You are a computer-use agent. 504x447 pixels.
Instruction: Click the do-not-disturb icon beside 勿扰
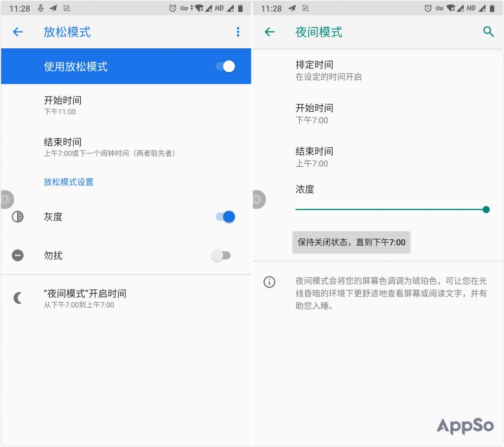17,255
